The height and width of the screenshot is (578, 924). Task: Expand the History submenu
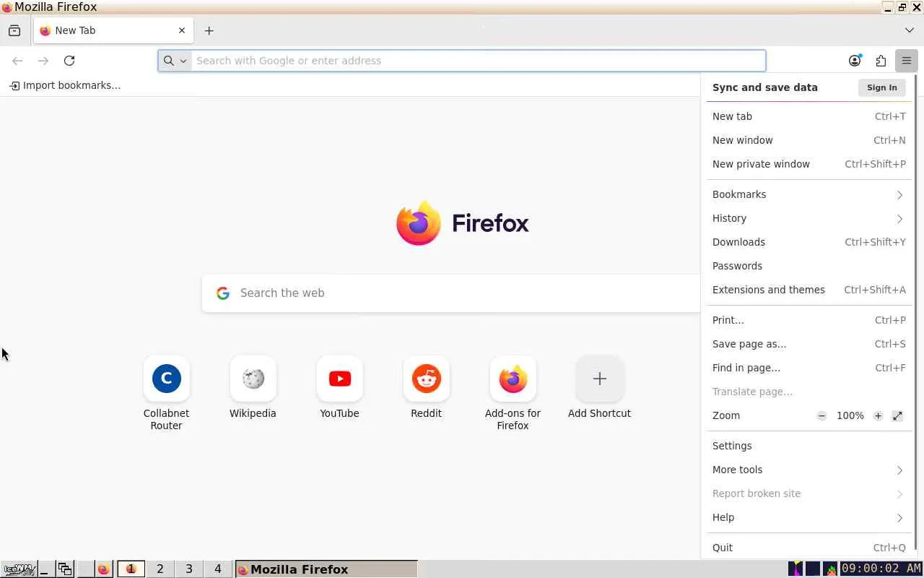[808, 218]
